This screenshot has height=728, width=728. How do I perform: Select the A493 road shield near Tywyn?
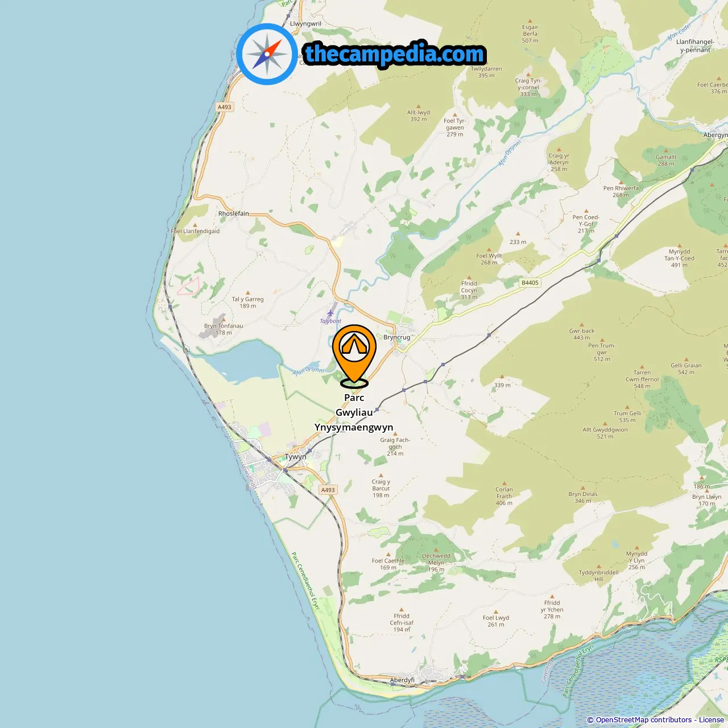tap(328, 490)
